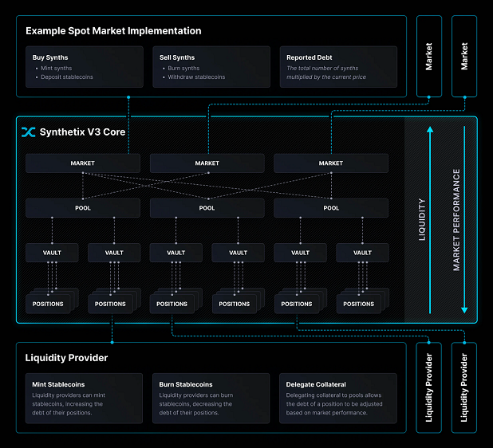
Task: Click the upward LIQUIDITY arrow head
Action: (x=430, y=129)
